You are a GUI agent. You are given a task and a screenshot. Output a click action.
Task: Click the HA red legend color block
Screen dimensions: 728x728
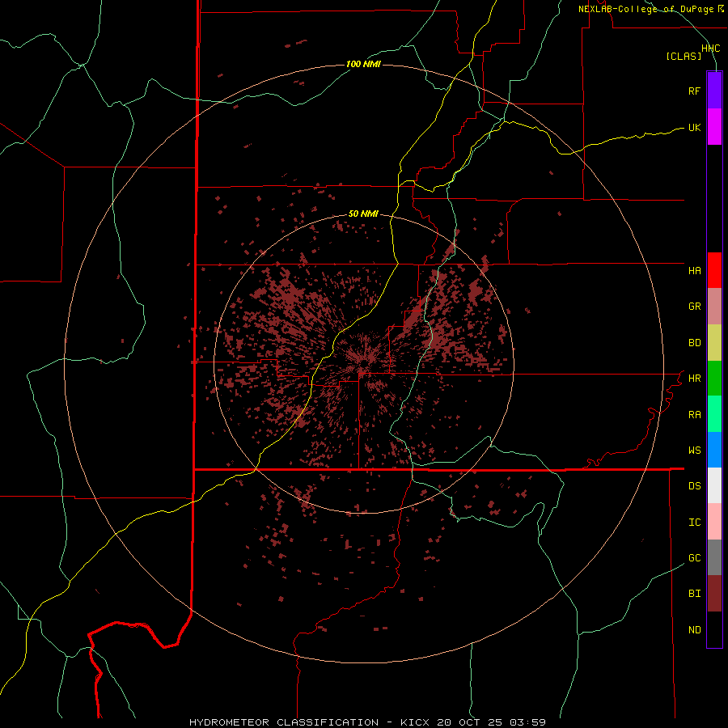pos(714,270)
